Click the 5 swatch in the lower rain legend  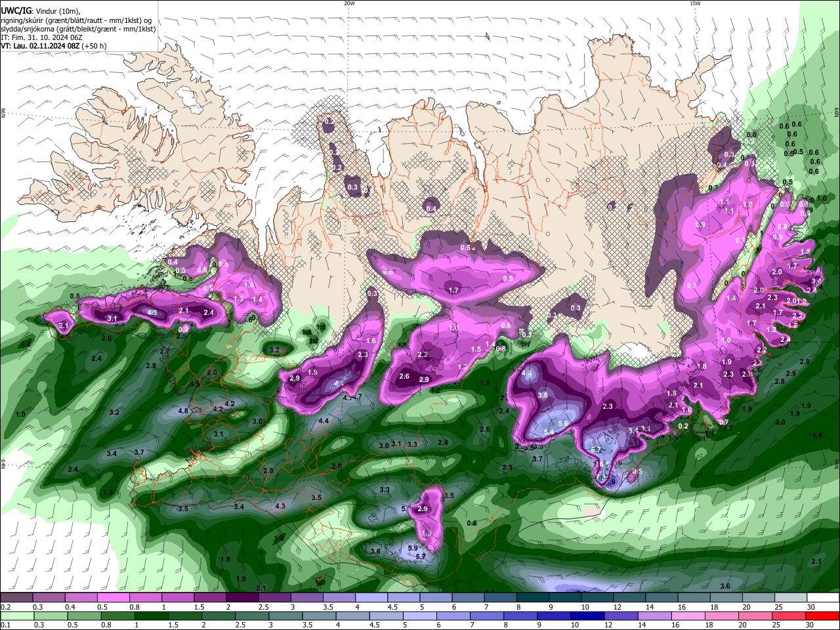pos(420,616)
